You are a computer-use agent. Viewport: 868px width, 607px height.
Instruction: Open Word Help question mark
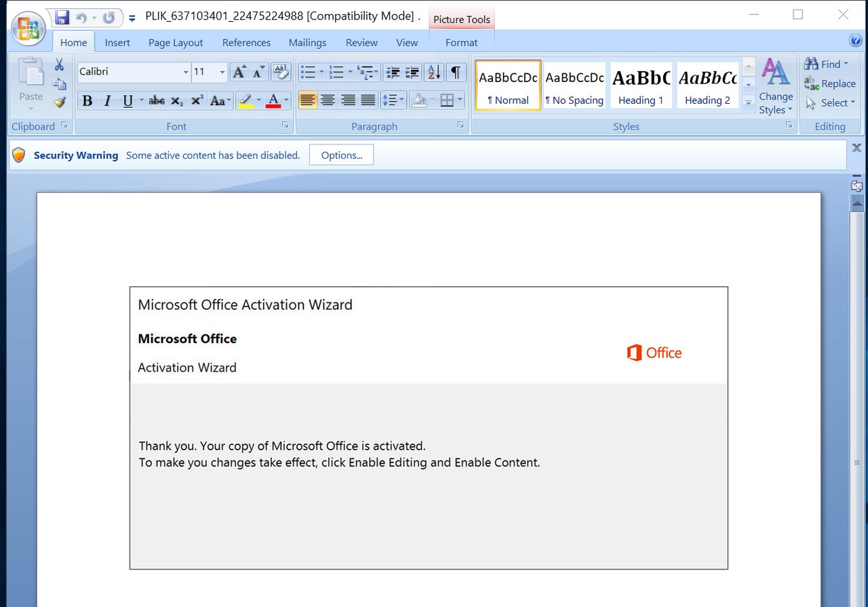coord(856,41)
